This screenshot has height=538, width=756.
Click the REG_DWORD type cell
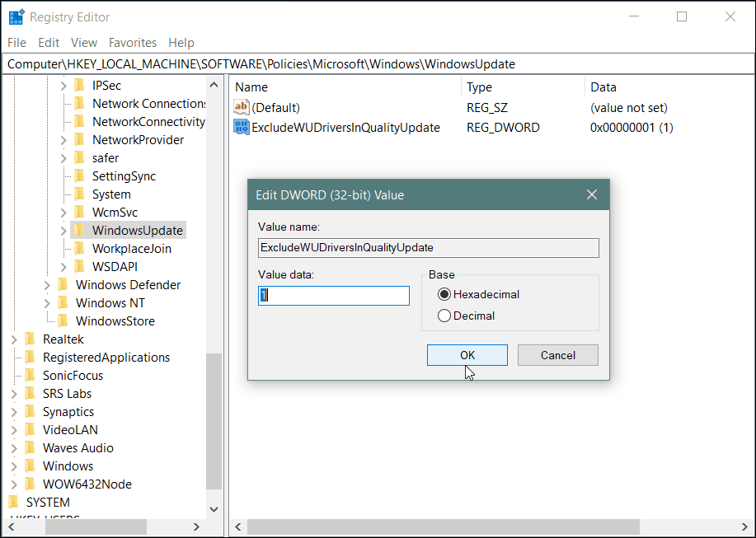coord(503,128)
